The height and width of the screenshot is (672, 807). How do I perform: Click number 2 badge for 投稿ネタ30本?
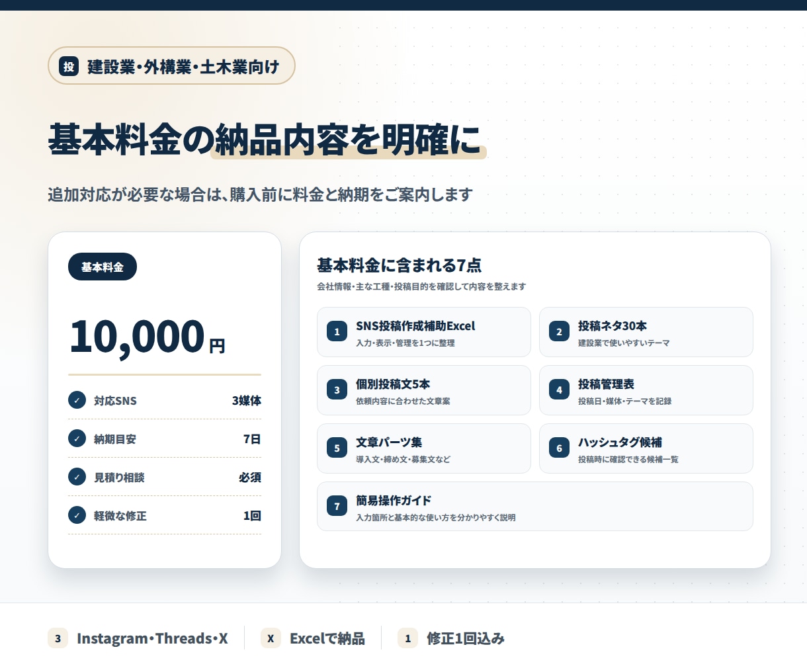click(559, 331)
